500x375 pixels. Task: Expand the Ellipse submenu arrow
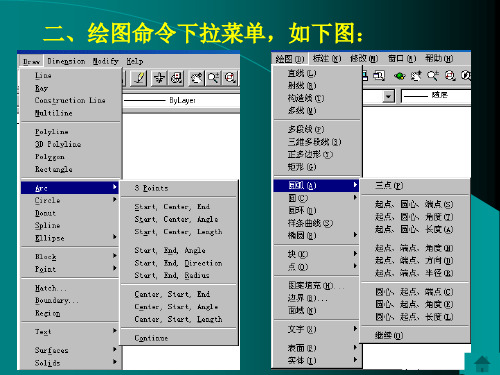pyautogui.click(x=115, y=237)
